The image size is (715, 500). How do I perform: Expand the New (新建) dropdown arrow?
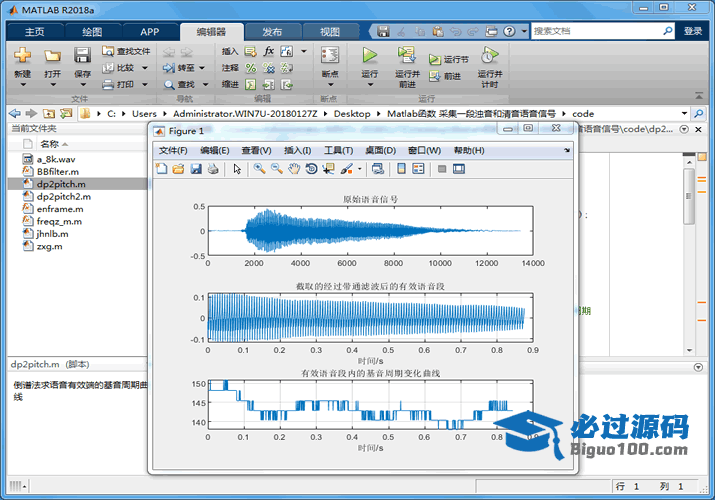pyautogui.click(x=22, y=85)
